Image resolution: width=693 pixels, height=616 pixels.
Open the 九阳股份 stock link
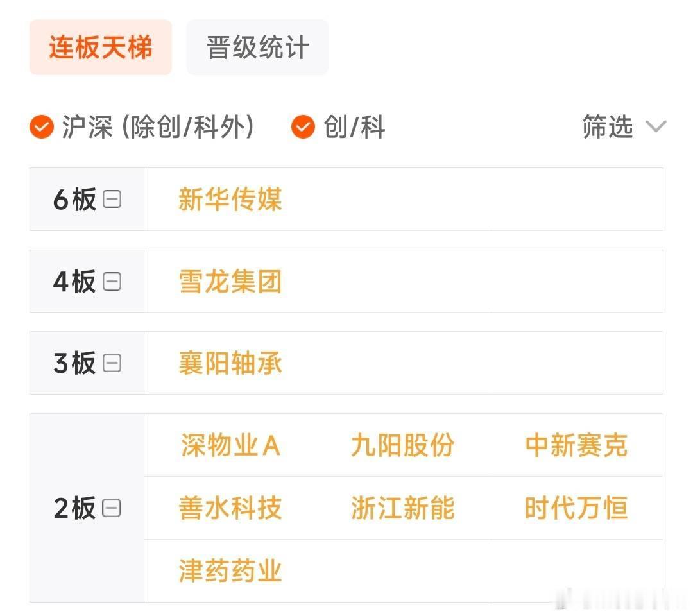(402, 445)
